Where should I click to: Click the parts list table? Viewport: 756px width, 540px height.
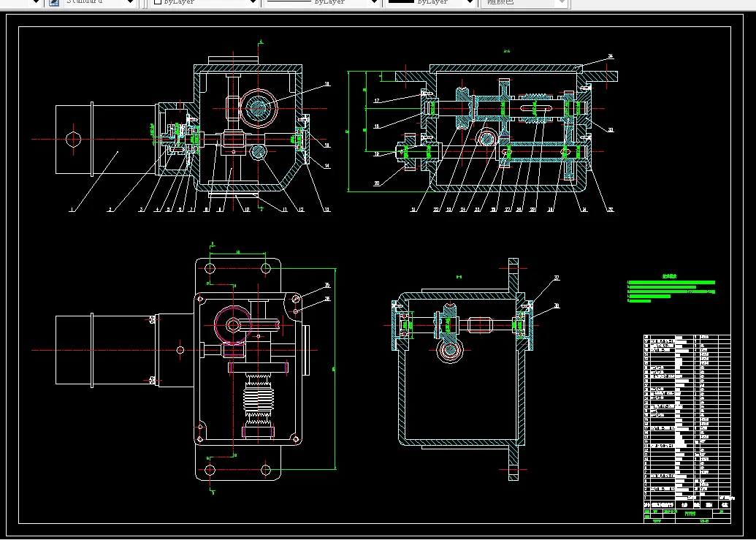tap(687, 417)
